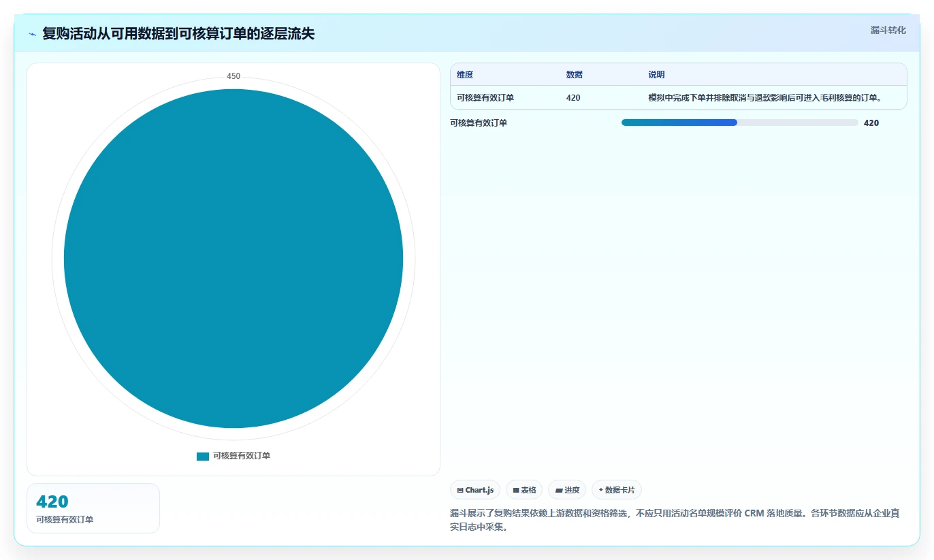Click the icon inside the Chart.js chip
The height and width of the screenshot is (560, 934).
pos(460,490)
